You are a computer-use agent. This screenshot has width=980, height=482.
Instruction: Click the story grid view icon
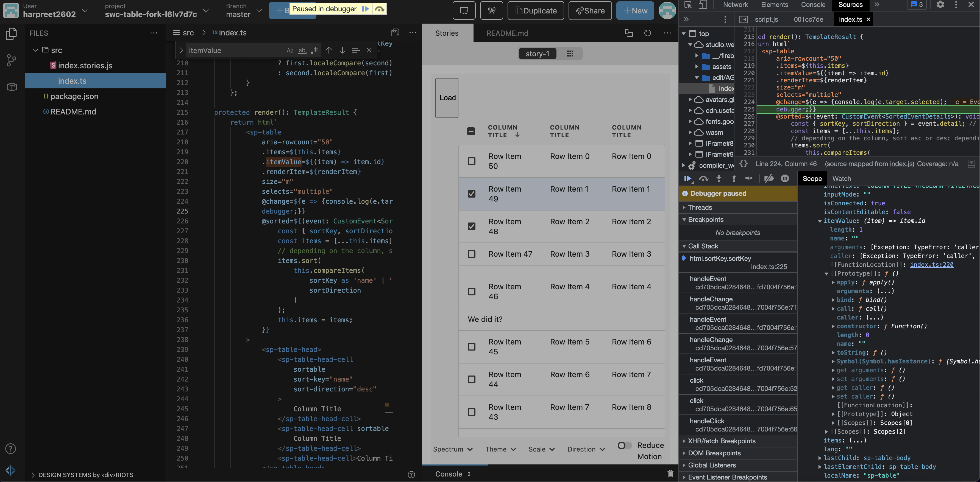570,54
